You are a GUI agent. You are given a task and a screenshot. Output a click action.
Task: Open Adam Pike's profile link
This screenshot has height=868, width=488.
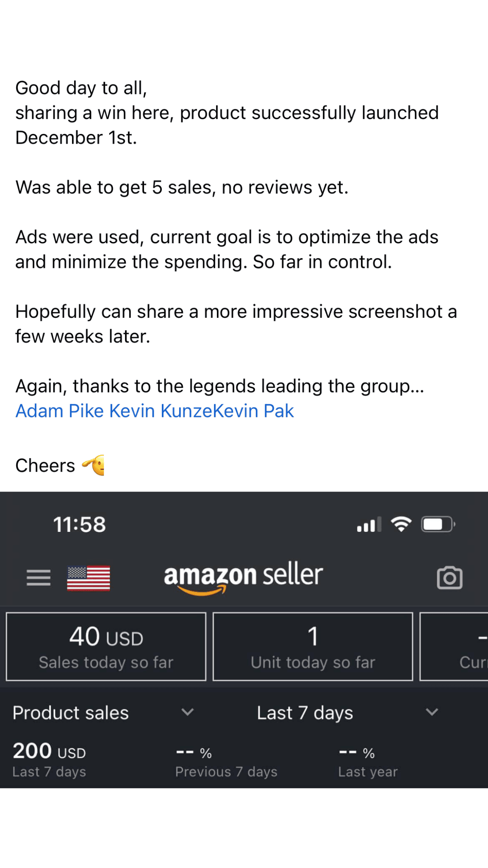coord(60,411)
